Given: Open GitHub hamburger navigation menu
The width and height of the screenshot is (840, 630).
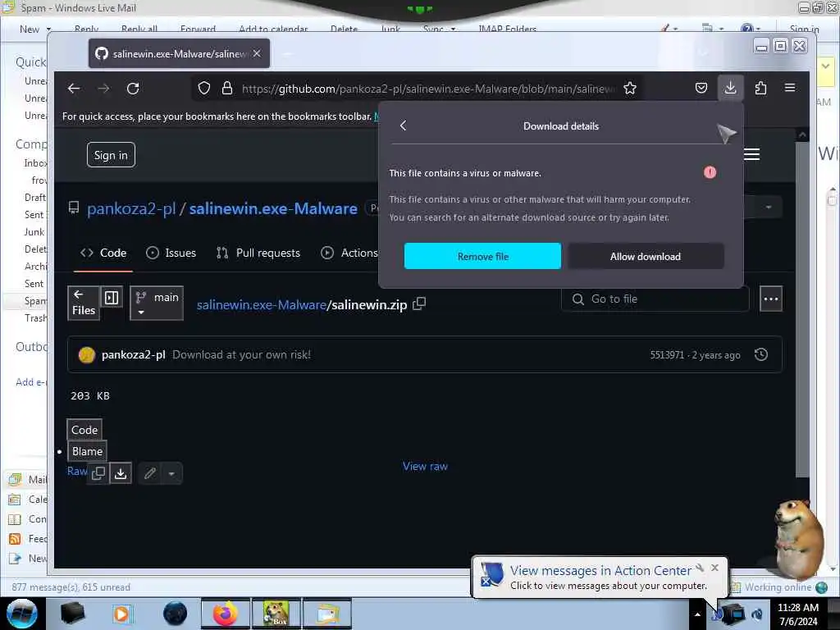Looking at the screenshot, I should 751,154.
